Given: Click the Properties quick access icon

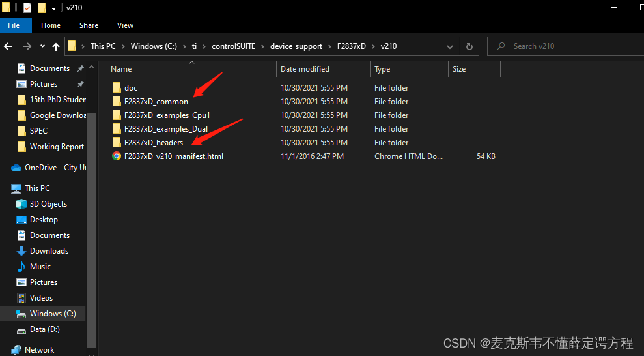Looking at the screenshot, I should pyautogui.click(x=27, y=7).
